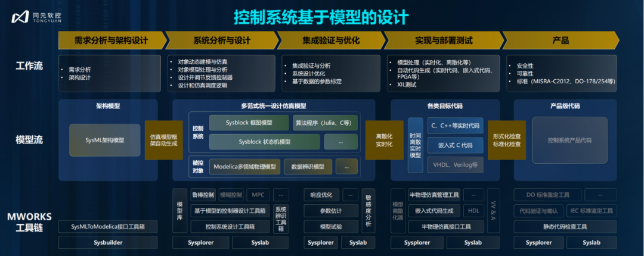Select the 鲁棒控制 tool box
Image resolution: width=644 pixels, height=256 pixels.
[203, 195]
